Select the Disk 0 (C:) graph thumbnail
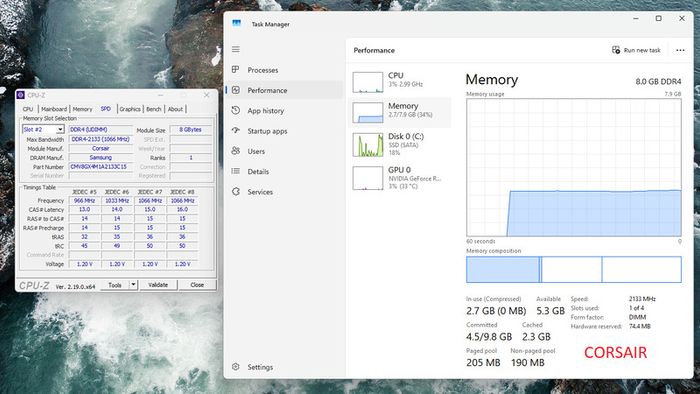 367,145
